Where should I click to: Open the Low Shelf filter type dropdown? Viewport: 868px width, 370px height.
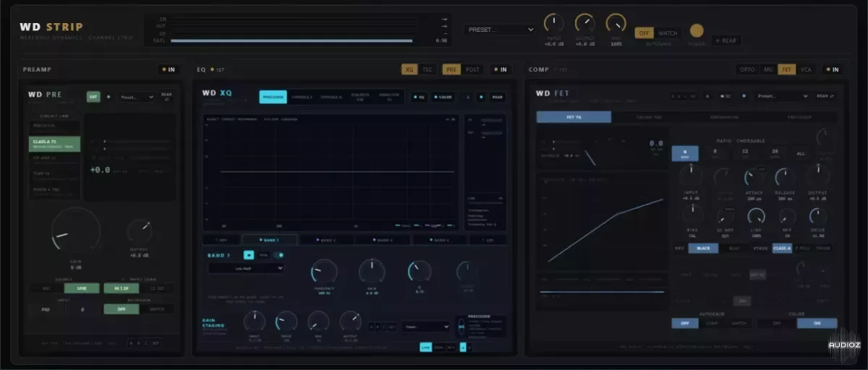point(247,268)
